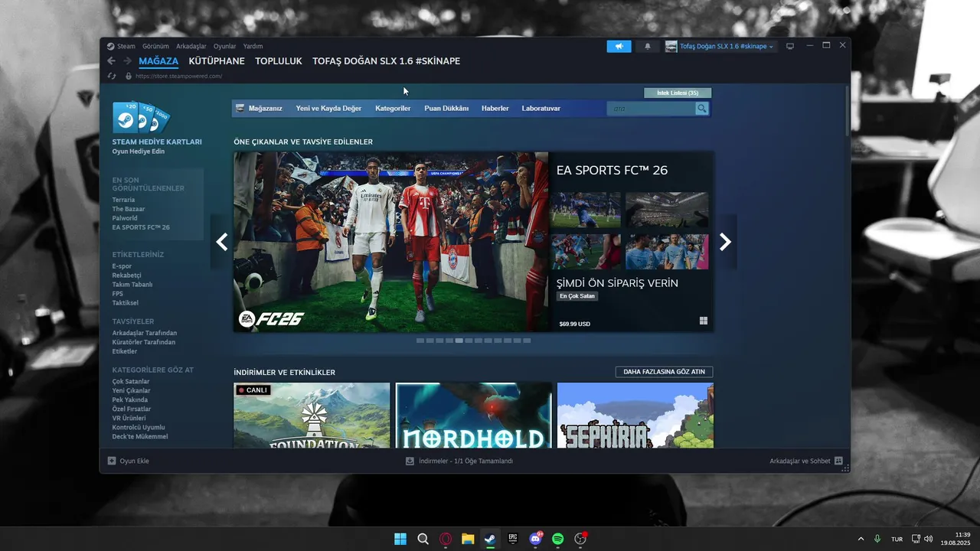Go back with the left arrow navigation icon

[112, 61]
